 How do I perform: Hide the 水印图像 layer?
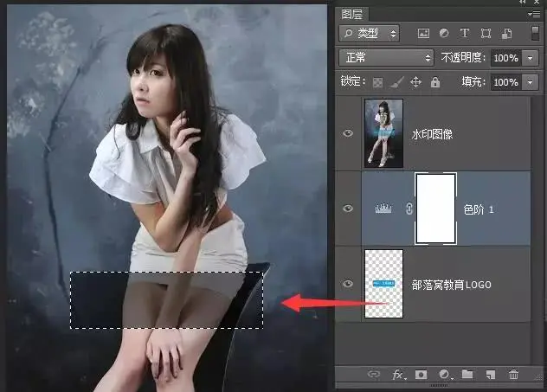coord(348,133)
